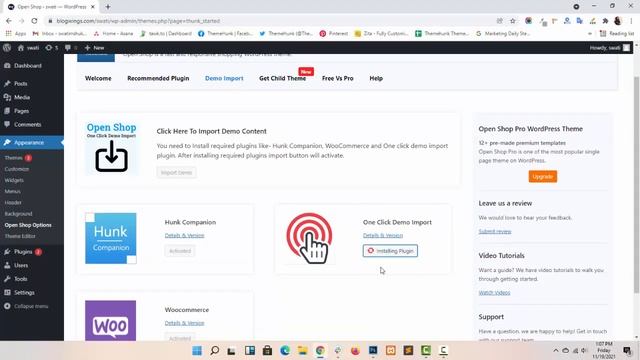Switch to Free Vs Pro tab
640x360 pixels.
(338, 78)
